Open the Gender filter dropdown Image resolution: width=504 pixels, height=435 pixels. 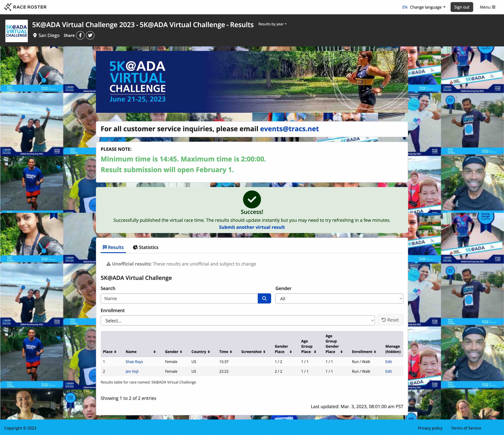pos(339,299)
